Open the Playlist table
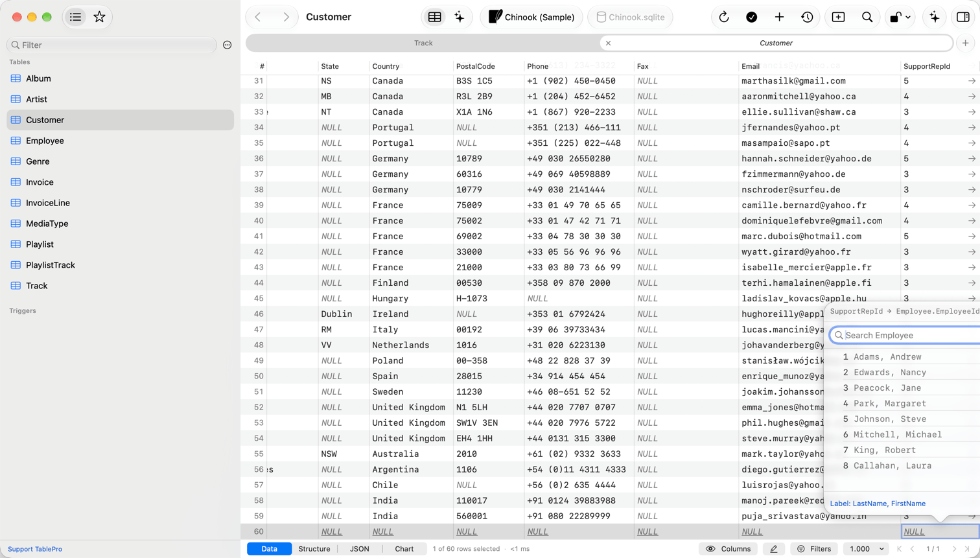The image size is (980, 558). click(120, 244)
